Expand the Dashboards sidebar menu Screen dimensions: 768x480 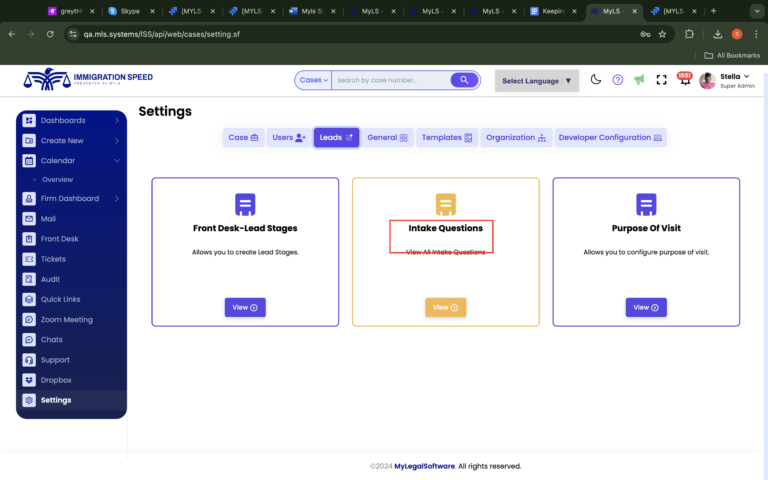(71, 120)
